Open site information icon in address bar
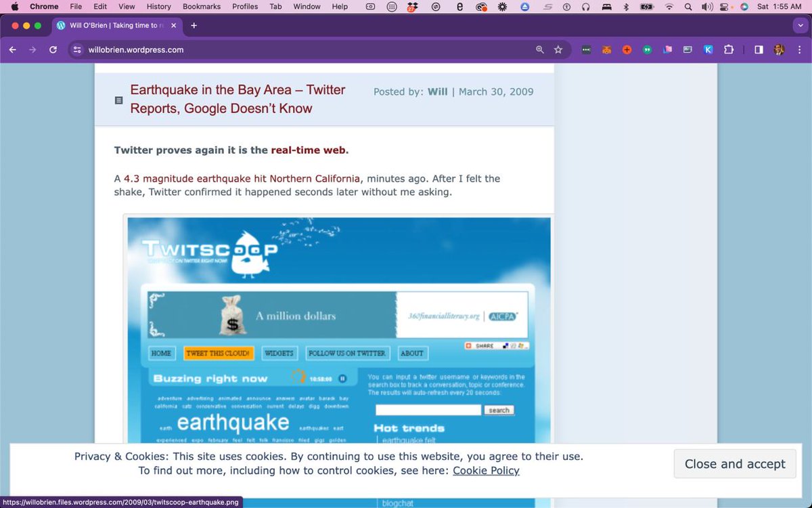Screen dimensions: 812x508 click(77, 49)
